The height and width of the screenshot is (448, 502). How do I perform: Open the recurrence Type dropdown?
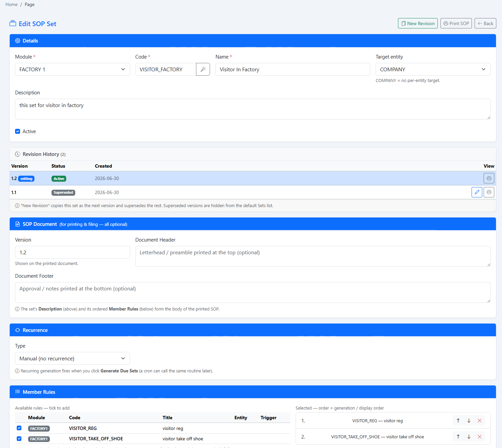[x=73, y=358]
